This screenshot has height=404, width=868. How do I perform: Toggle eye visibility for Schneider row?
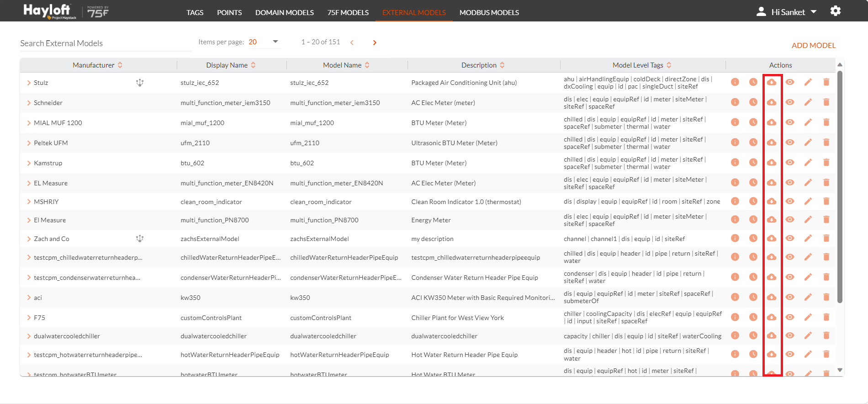tap(790, 102)
